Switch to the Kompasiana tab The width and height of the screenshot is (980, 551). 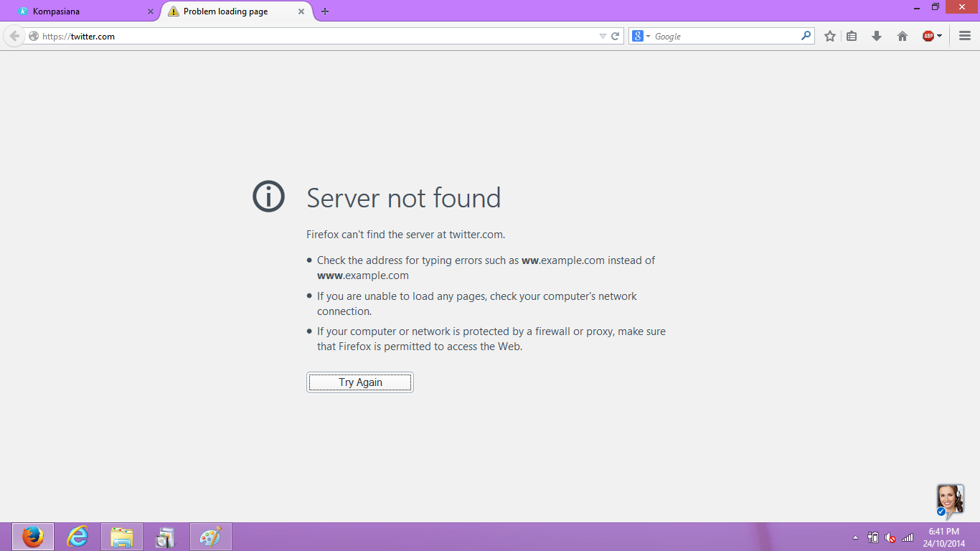(79, 11)
